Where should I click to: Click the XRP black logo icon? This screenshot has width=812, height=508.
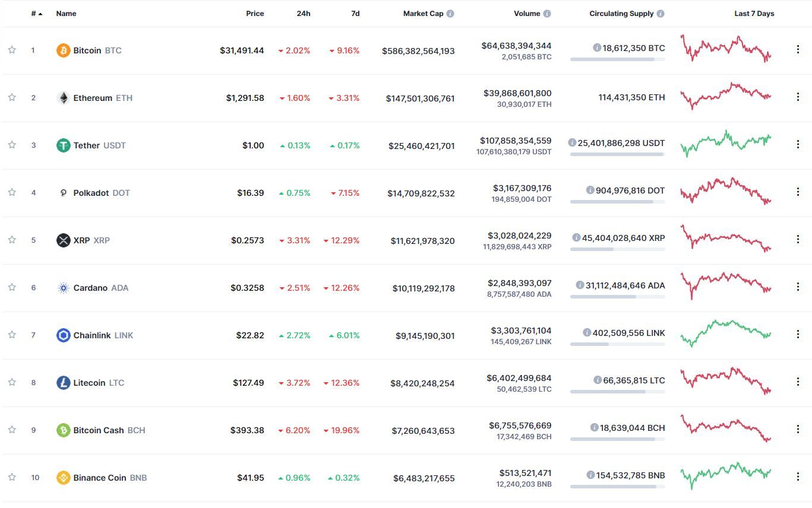[63, 240]
